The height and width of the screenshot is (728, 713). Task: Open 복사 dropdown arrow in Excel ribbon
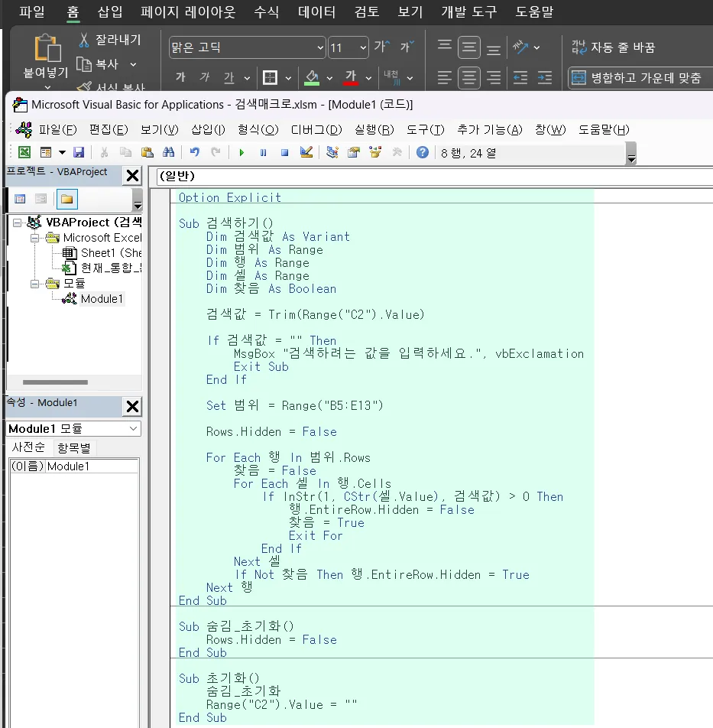133,64
